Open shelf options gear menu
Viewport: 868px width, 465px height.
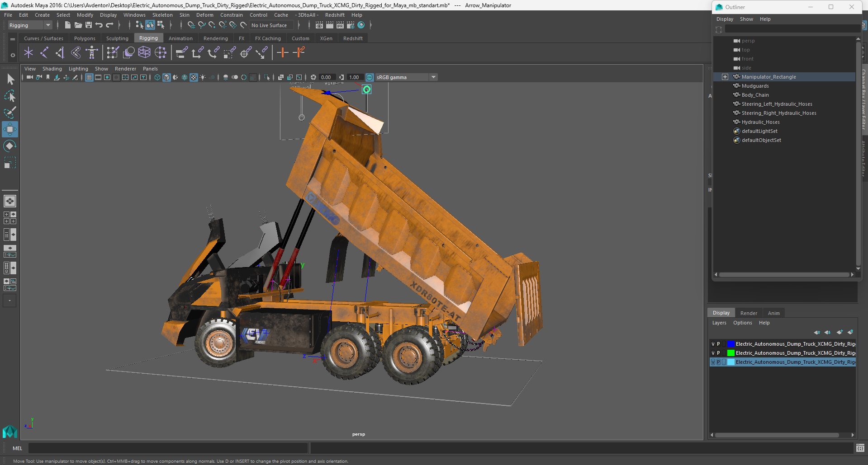coord(13,55)
